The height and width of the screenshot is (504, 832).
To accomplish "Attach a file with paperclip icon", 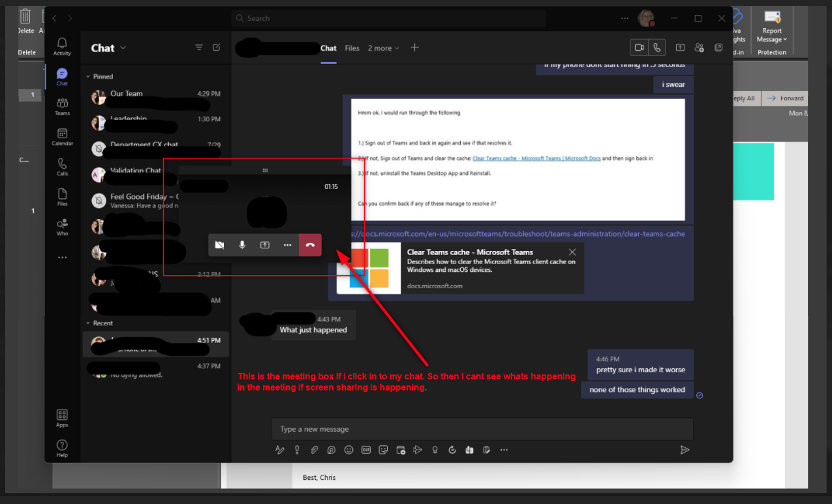I will [x=314, y=450].
